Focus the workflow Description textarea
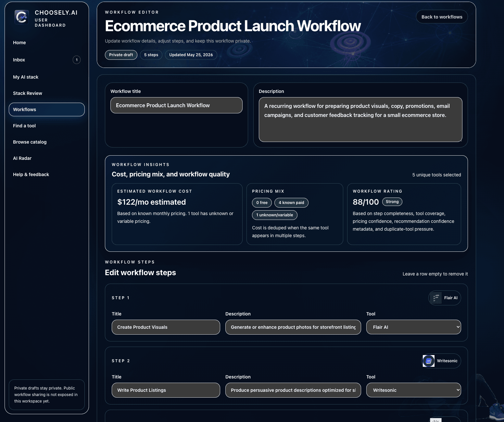504x422 pixels. tap(360, 120)
